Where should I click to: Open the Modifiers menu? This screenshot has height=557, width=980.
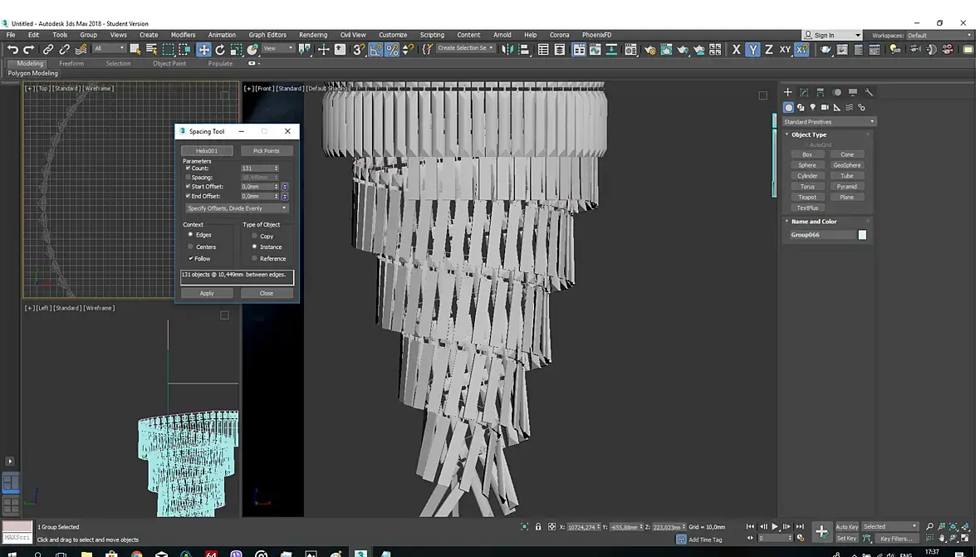click(x=183, y=35)
